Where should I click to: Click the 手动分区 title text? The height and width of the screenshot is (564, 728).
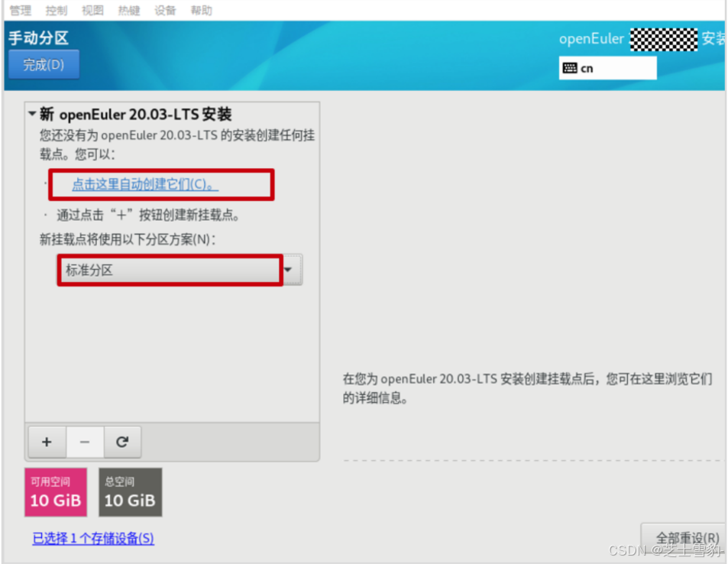[x=38, y=37]
